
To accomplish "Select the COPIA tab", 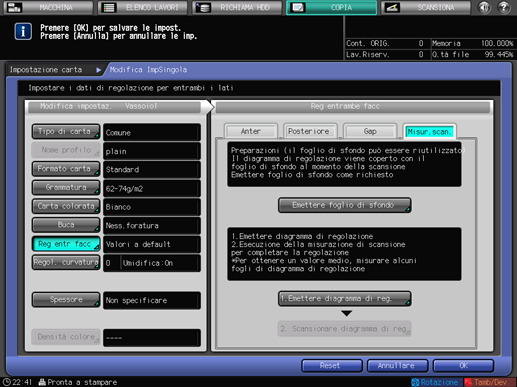I will pos(331,7).
